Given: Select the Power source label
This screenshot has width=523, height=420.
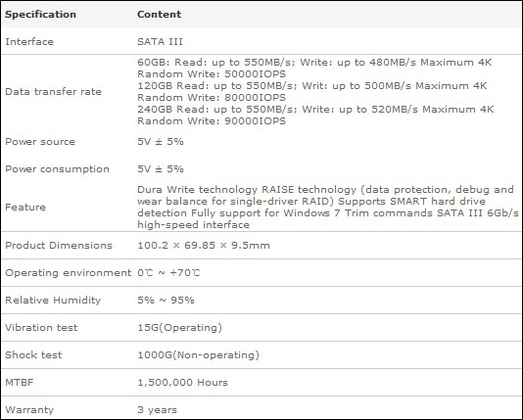Looking at the screenshot, I should (x=40, y=142).
